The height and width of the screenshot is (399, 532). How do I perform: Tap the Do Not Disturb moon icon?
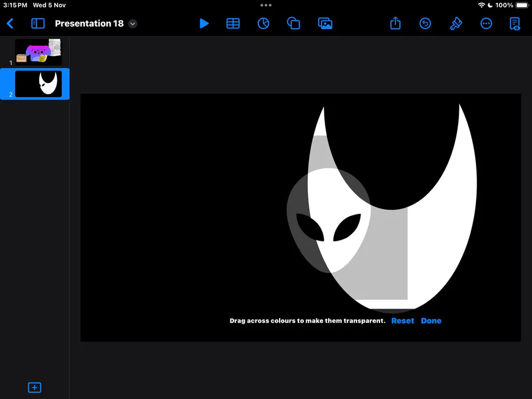[x=490, y=5]
